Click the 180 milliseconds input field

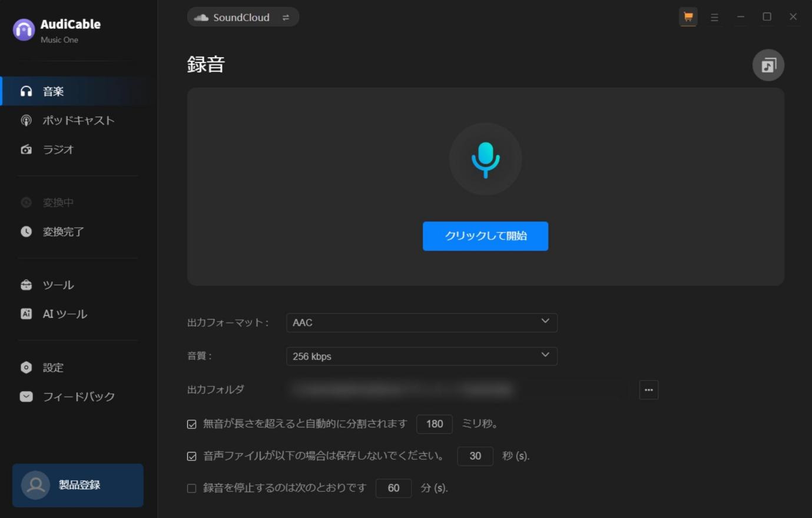click(x=435, y=424)
